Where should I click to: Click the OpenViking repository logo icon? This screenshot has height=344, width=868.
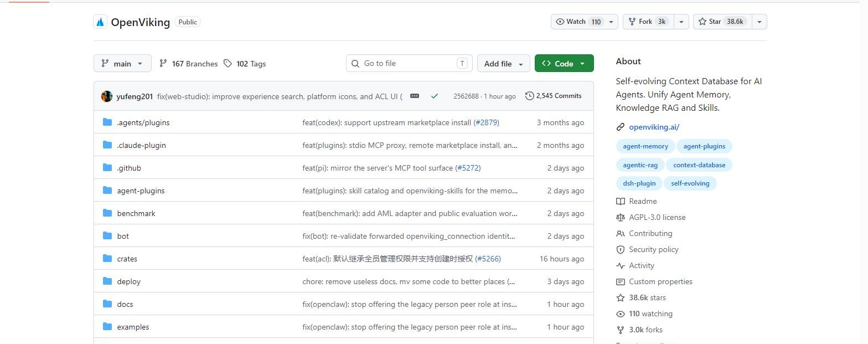100,22
